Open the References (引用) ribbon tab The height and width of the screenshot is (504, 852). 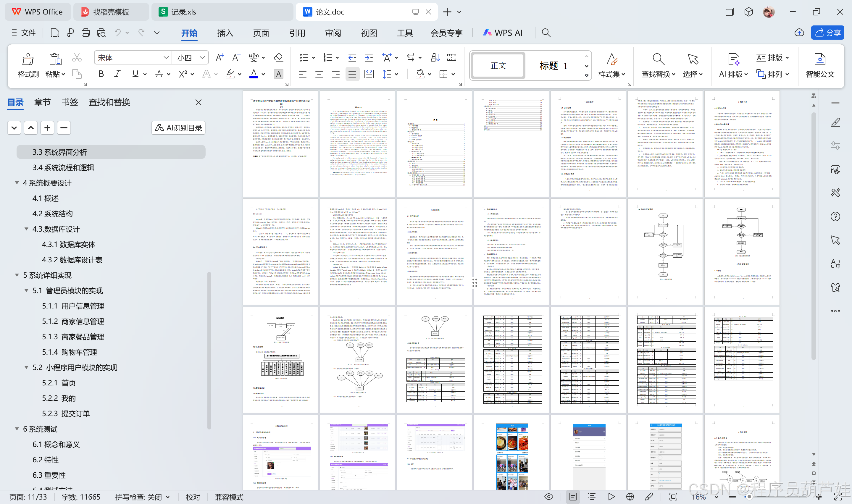coord(297,33)
